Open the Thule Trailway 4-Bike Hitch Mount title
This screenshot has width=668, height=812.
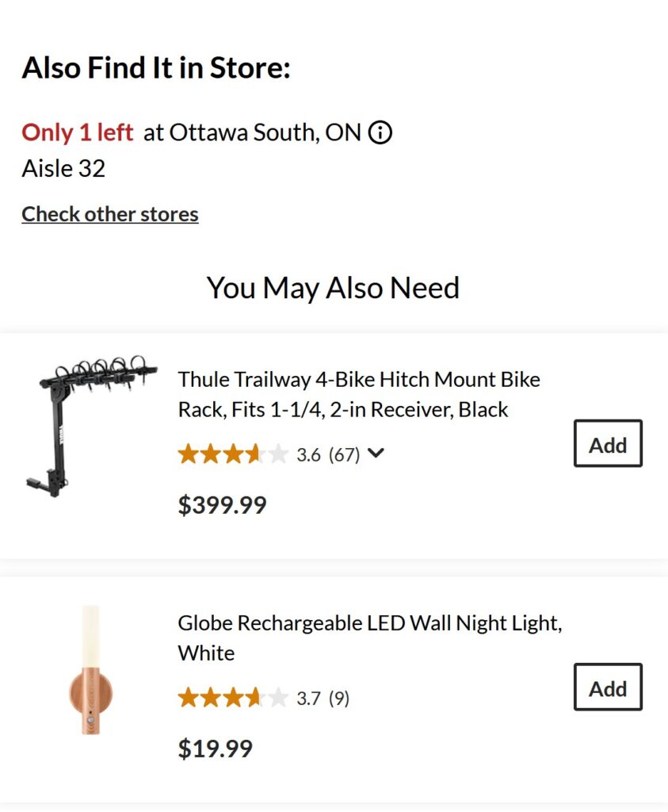(358, 394)
